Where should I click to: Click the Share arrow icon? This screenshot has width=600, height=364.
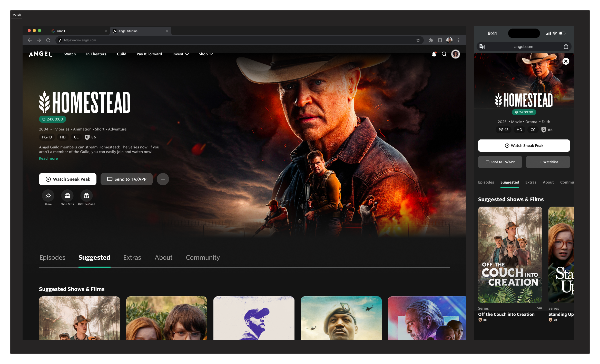[48, 196]
